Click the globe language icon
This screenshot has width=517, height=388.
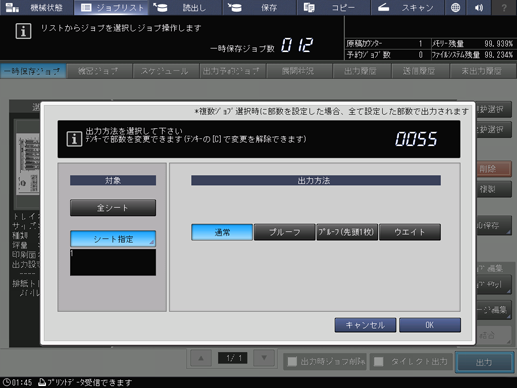455,7
